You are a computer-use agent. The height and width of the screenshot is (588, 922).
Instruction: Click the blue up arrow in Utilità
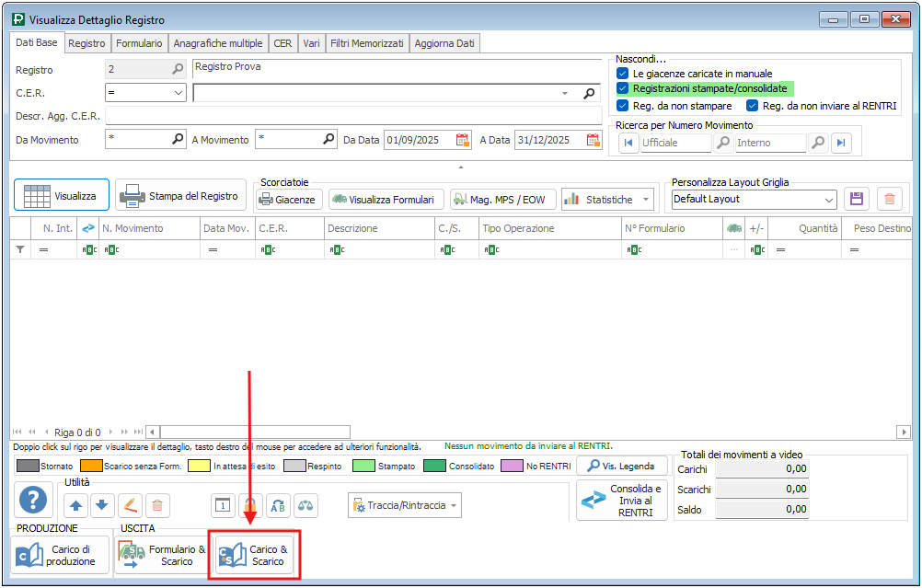[x=75, y=504]
